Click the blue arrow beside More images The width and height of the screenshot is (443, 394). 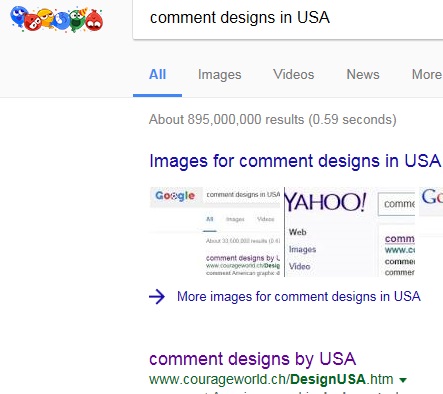157,296
